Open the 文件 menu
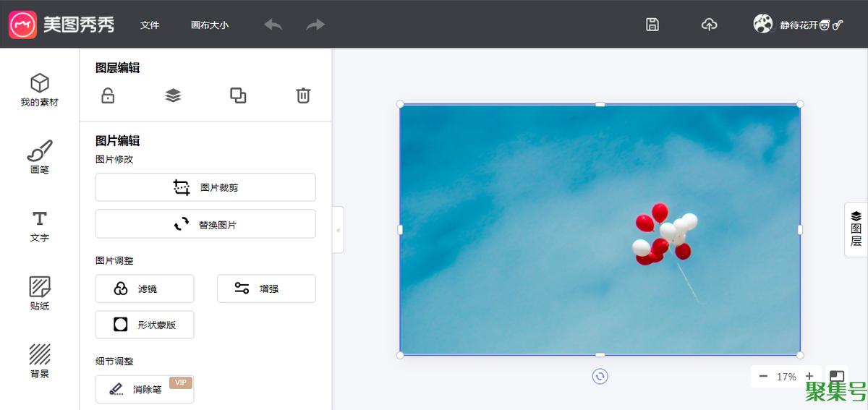This screenshot has height=410, width=868. [150, 25]
